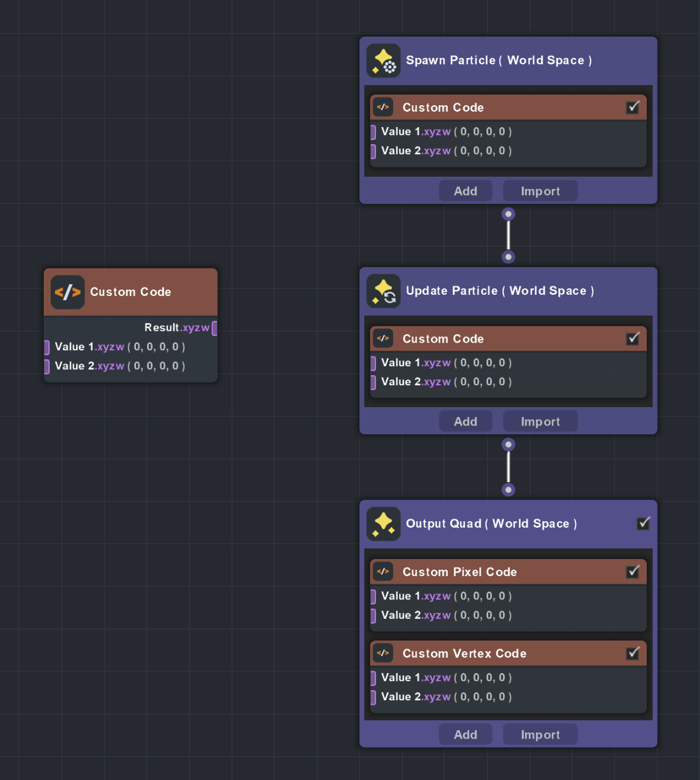Select the Spawn Particle context icon

tap(383, 60)
